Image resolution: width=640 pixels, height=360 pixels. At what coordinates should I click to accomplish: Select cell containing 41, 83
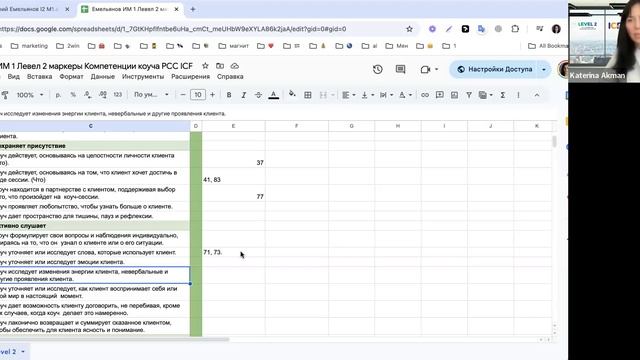[233, 176]
